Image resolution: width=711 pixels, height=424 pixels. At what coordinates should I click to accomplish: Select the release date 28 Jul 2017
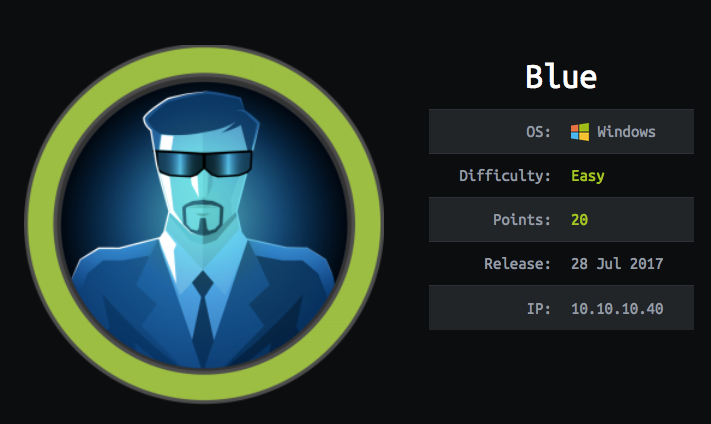pos(617,264)
